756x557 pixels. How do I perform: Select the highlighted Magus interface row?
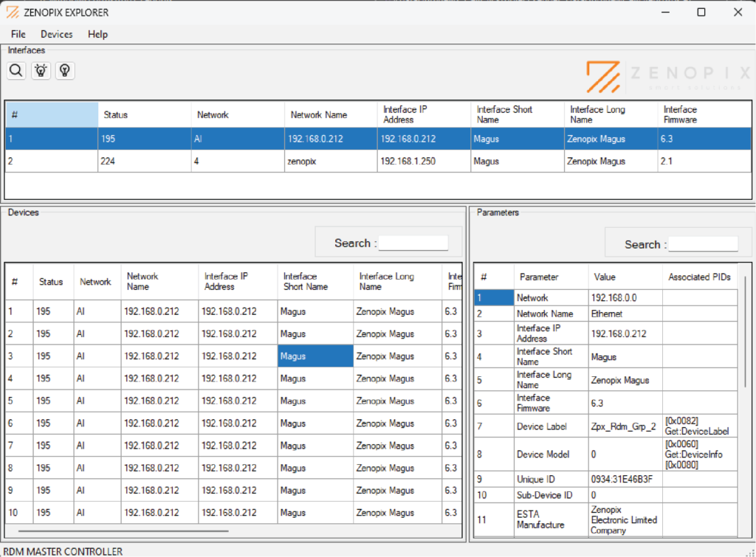point(221,138)
